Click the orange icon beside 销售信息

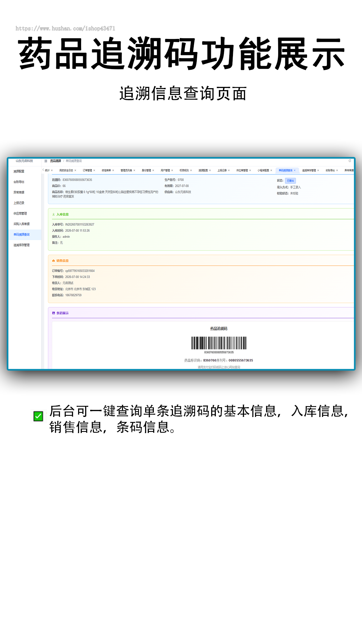point(53,261)
